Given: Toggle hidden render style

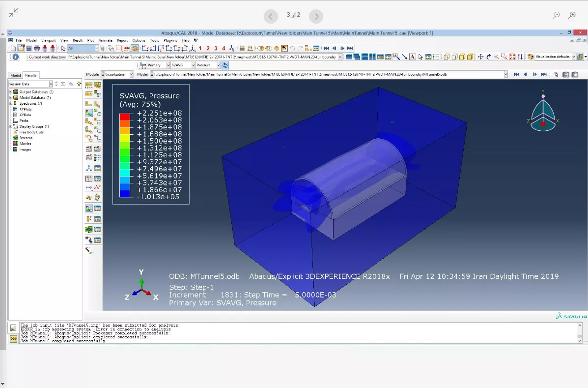Looking at the screenshot, I should (454, 57).
